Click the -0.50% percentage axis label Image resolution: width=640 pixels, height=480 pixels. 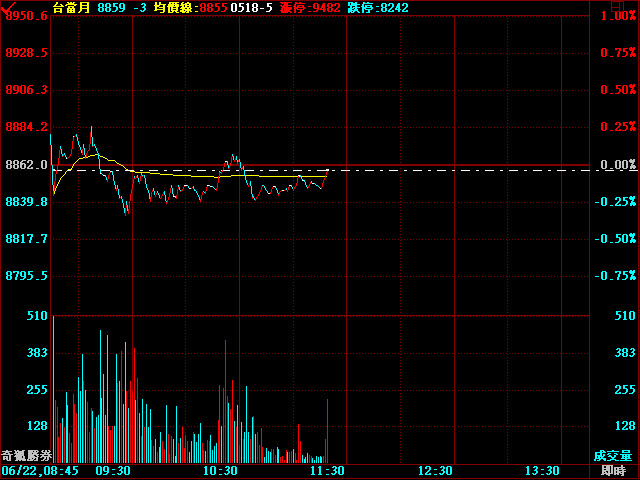click(x=615, y=239)
